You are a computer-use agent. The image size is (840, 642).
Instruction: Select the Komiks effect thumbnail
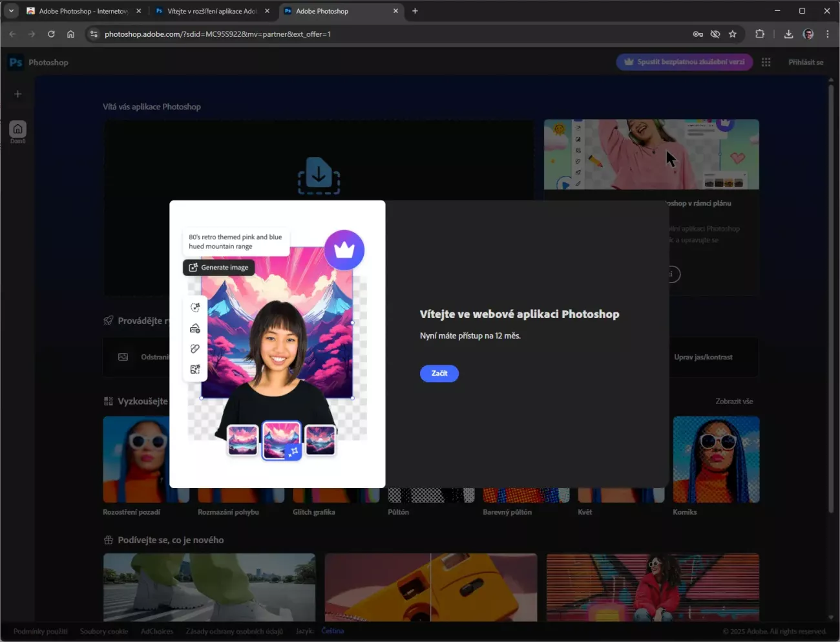[x=716, y=460]
